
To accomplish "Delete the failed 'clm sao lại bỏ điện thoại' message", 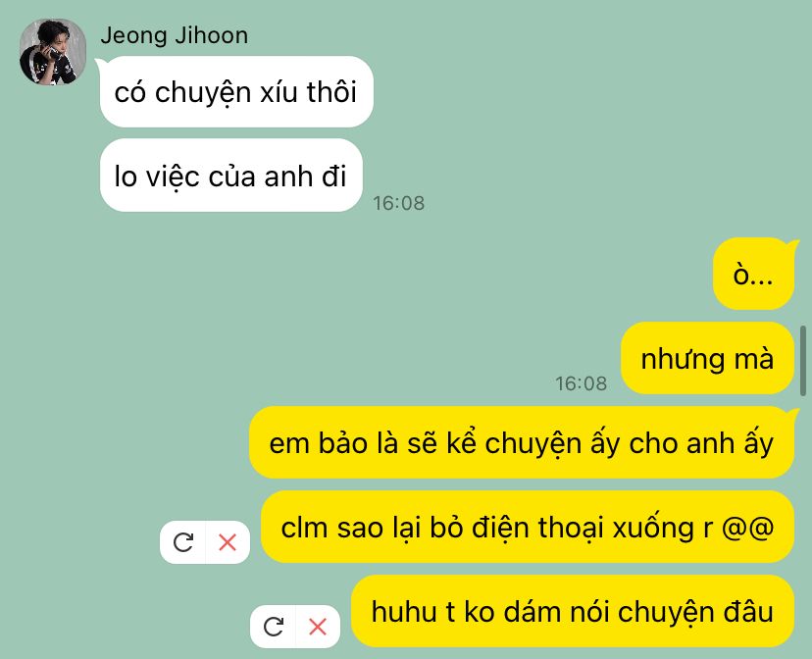I will tap(228, 542).
